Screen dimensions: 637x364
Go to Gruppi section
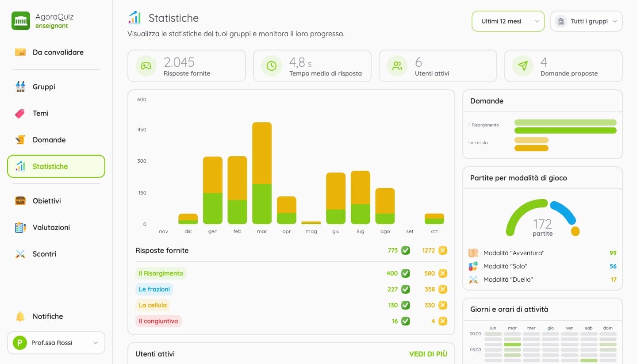56,87
